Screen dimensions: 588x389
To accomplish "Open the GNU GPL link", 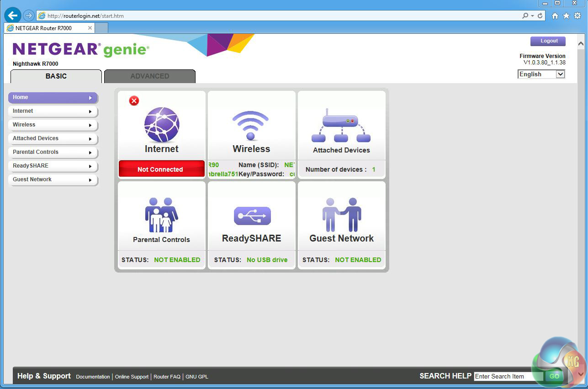I will (196, 377).
